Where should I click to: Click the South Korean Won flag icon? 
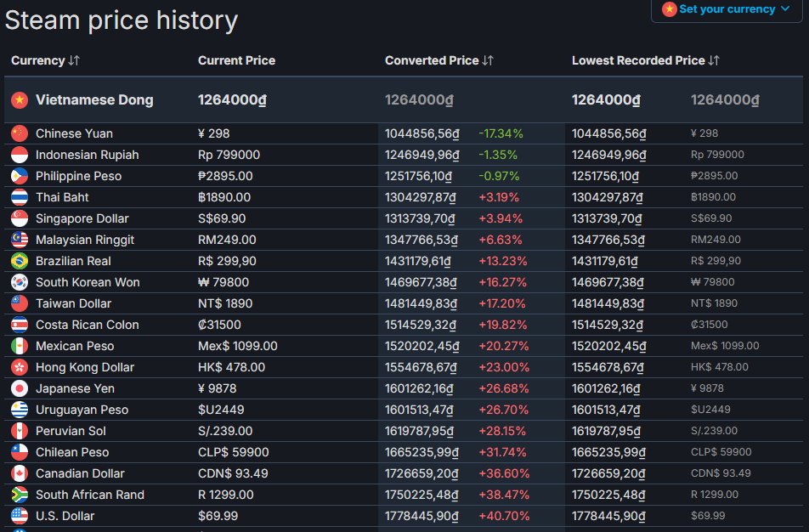point(20,282)
